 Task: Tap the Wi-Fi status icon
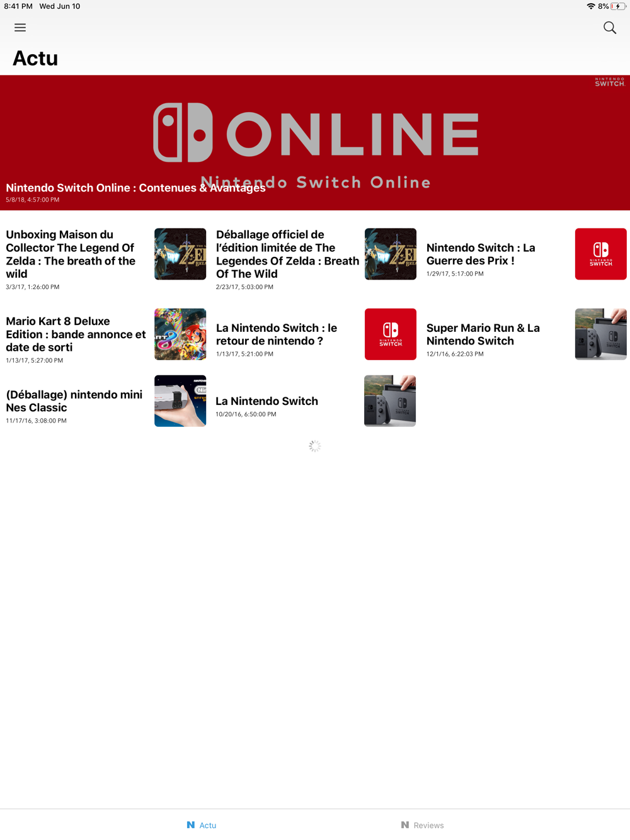point(591,6)
